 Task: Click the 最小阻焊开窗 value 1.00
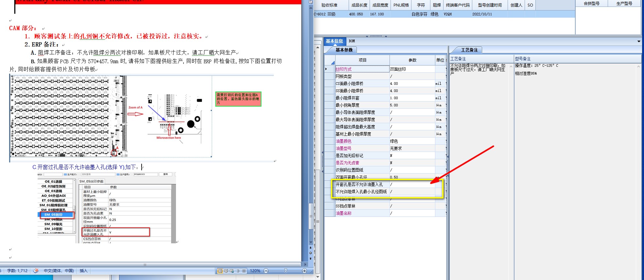pyautogui.click(x=412, y=98)
